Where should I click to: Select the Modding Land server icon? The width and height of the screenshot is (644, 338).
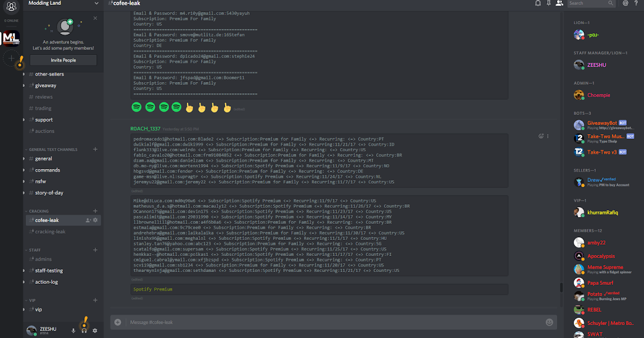click(x=11, y=38)
